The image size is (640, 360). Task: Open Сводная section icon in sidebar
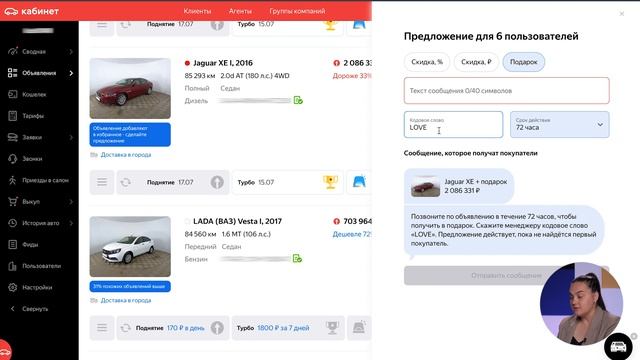point(13,51)
